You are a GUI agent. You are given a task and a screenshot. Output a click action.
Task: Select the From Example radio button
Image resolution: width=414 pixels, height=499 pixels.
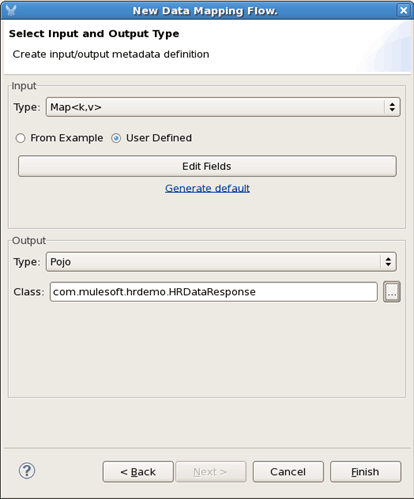coord(21,138)
